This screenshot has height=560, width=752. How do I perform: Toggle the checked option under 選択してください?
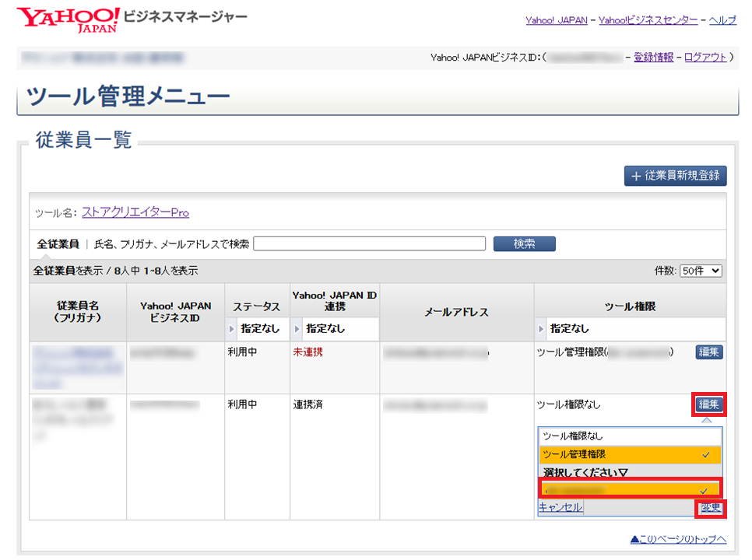pyautogui.click(x=629, y=490)
